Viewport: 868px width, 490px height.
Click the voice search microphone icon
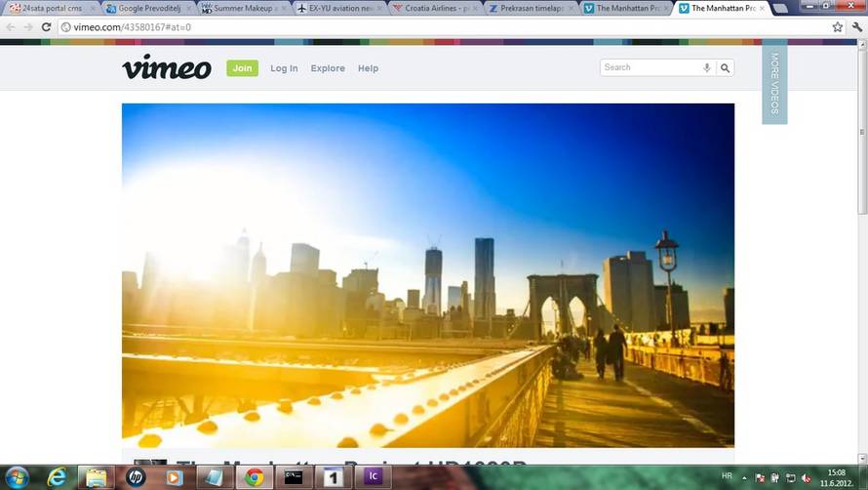[707, 67]
